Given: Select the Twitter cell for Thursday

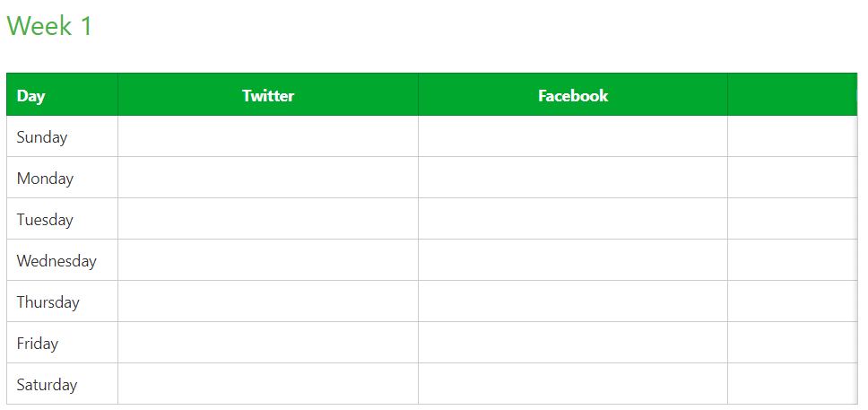Looking at the screenshot, I should tap(268, 301).
